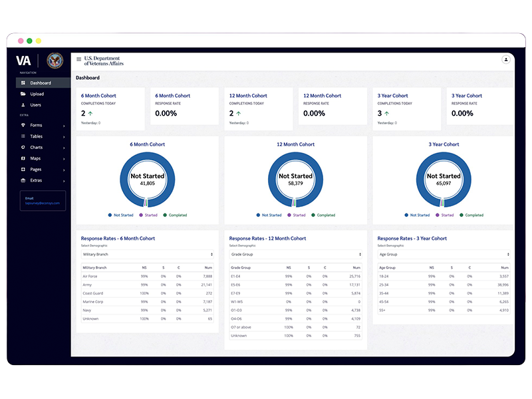Open the Grade Group demographic dropdown
The height and width of the screenshot is (399, 532).
(295, 255)
